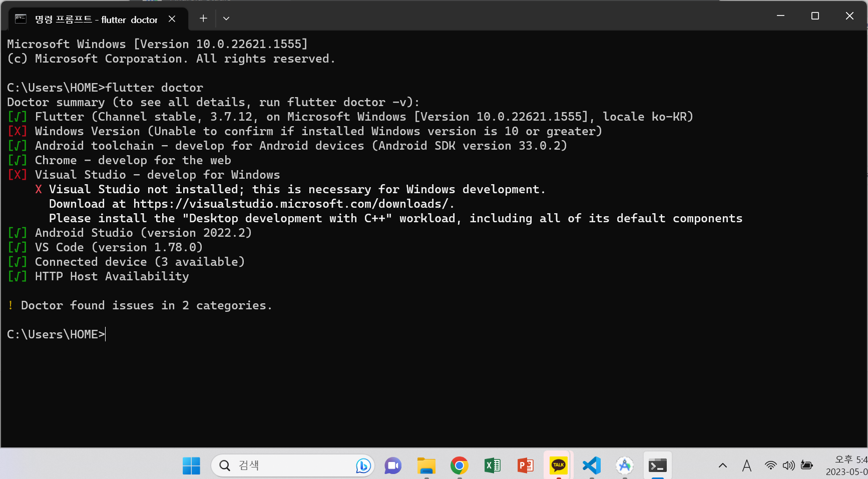Click the 'Android toolchain - develop for Android devices' line
868x479 pixels.
tap(287, 146)
